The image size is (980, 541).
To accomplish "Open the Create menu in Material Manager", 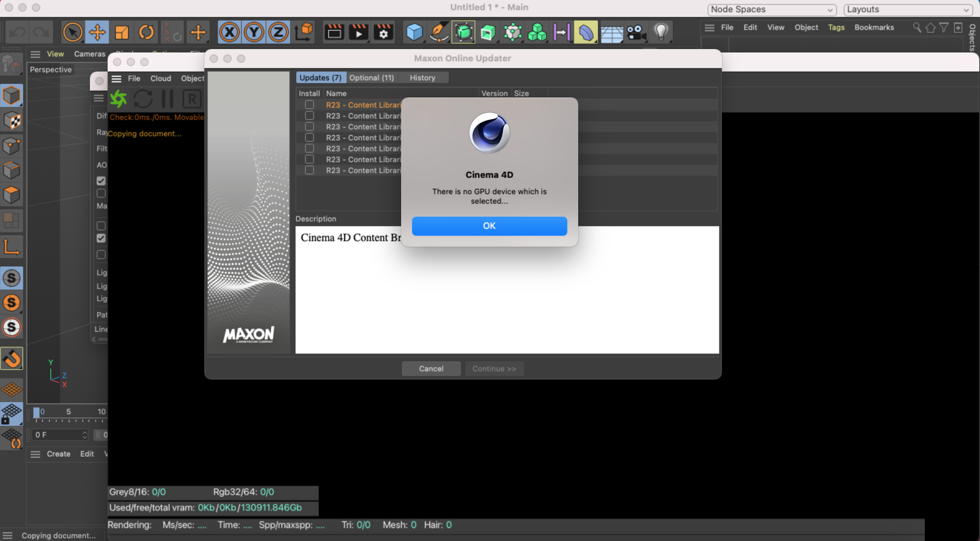I will pos(58,454).
